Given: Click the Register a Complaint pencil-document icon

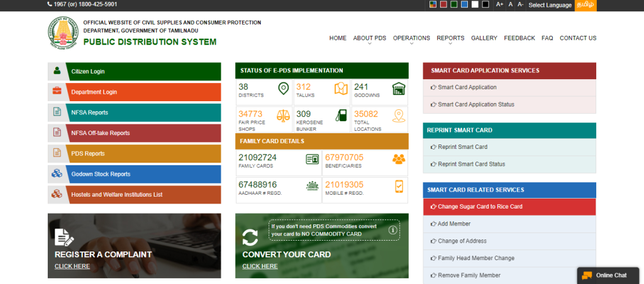Looking at the screenshot, I should click(x=64, y=238).
